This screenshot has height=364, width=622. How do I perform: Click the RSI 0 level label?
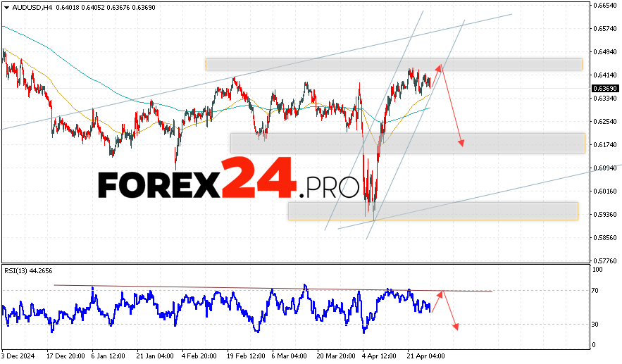(x=594, y=344)
